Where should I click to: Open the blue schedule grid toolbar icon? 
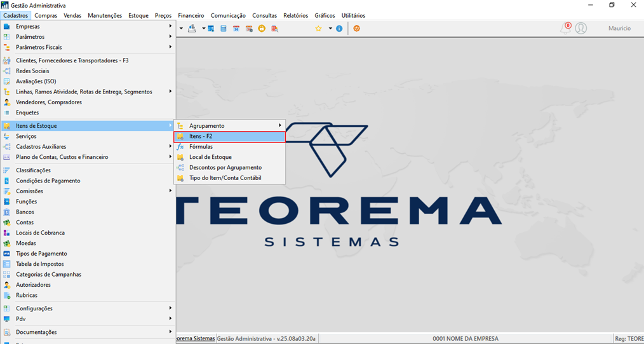(210, 29)
